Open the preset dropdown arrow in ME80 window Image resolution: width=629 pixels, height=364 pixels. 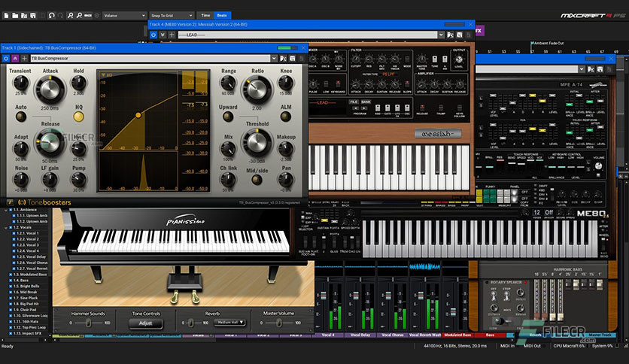click(582, 69)
